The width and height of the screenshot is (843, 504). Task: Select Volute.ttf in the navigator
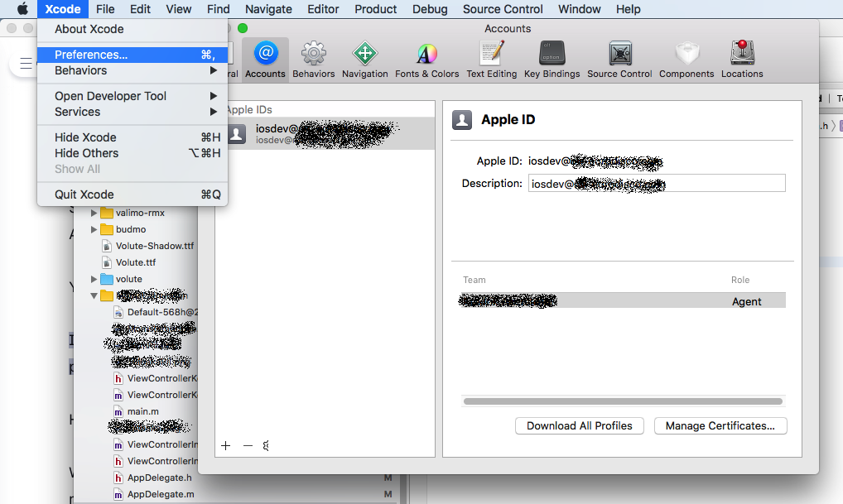[136, 262]
